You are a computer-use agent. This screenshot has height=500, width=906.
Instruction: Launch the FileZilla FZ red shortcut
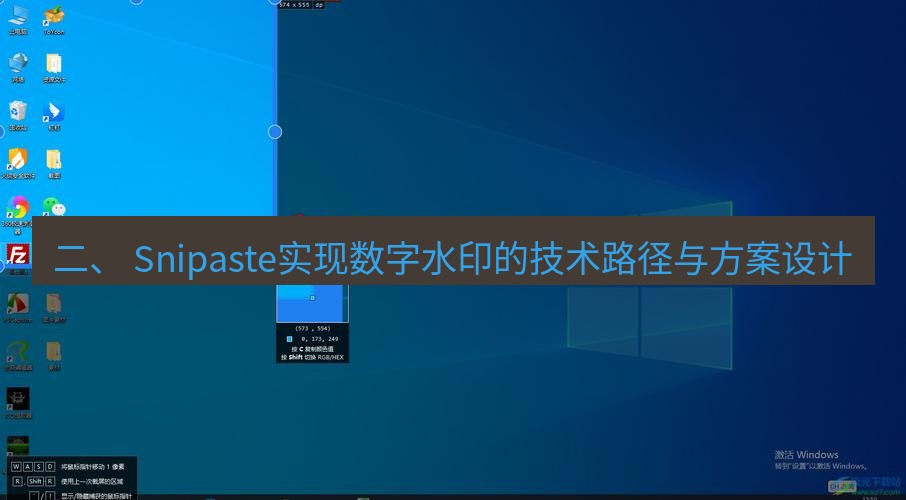[18, 255]
